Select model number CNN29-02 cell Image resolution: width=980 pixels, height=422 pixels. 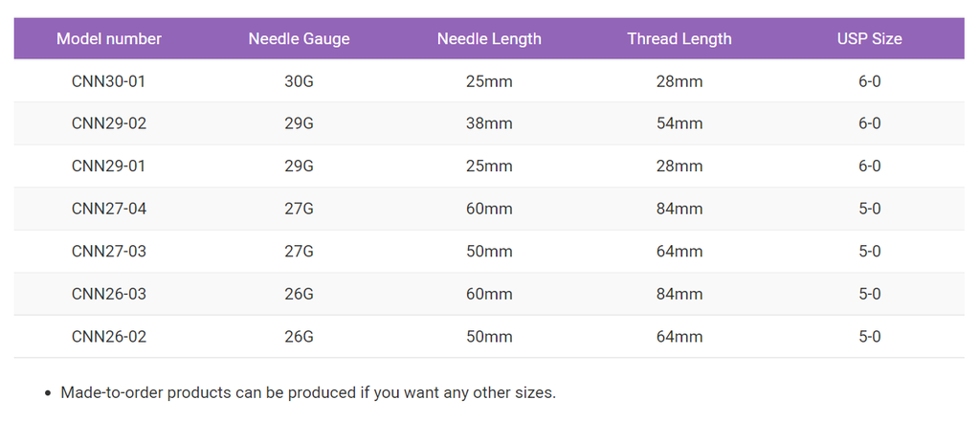pos(109,123)
